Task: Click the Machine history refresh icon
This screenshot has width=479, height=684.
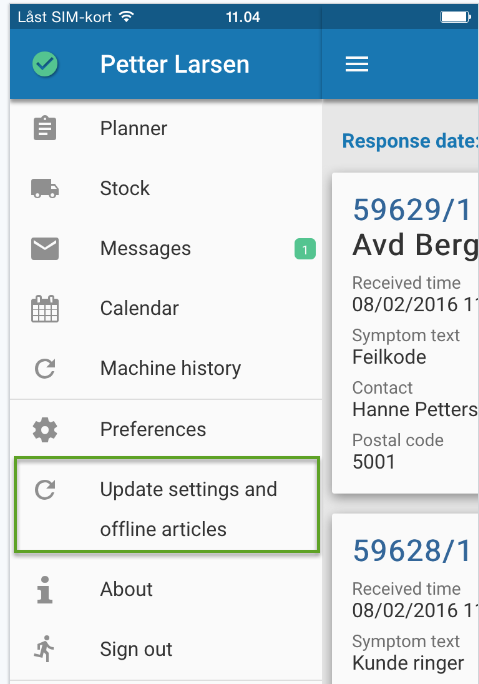Action: click(x=45, y=369)
